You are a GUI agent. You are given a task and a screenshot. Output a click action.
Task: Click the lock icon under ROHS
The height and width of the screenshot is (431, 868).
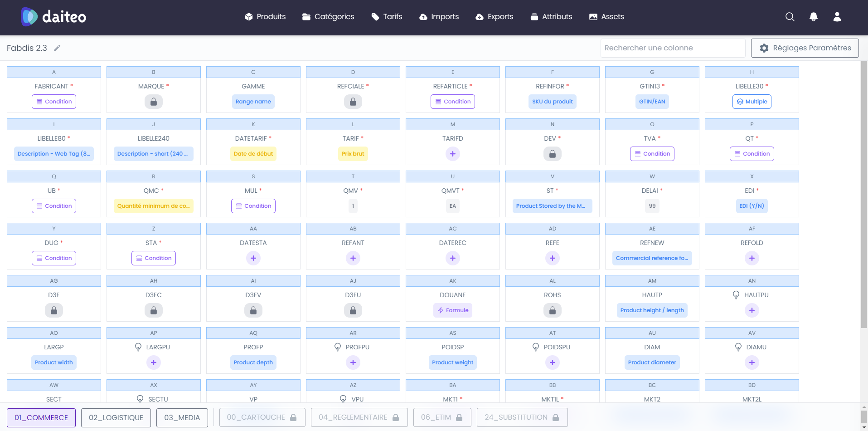552,310
